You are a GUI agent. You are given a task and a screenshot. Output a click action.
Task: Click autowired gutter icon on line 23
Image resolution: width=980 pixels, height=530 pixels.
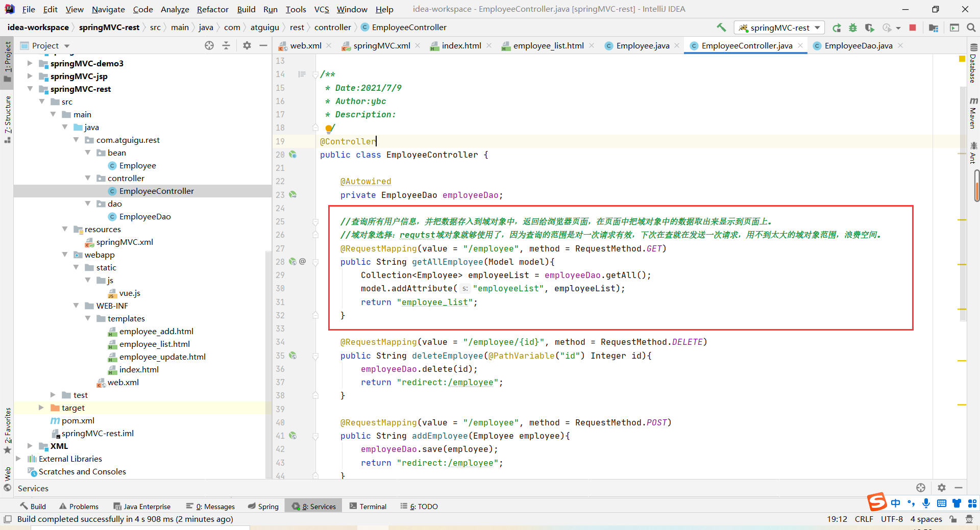pos(293,195)
